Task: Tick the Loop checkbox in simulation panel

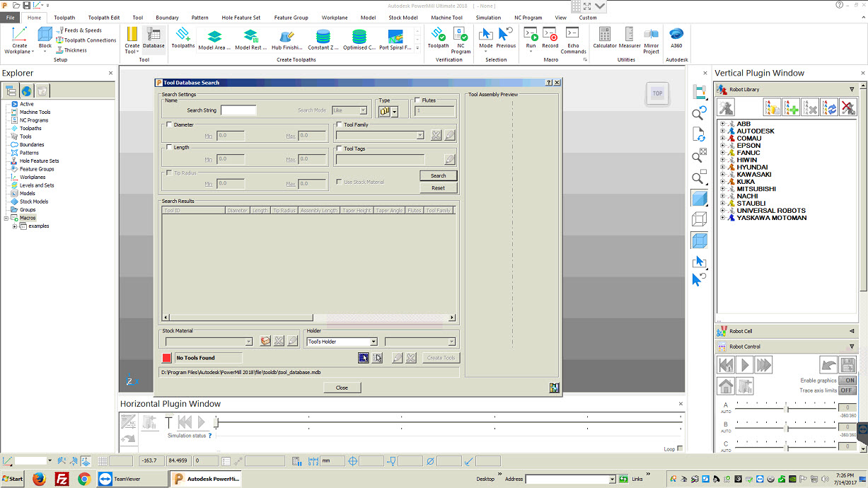Action: click(680, 449)
